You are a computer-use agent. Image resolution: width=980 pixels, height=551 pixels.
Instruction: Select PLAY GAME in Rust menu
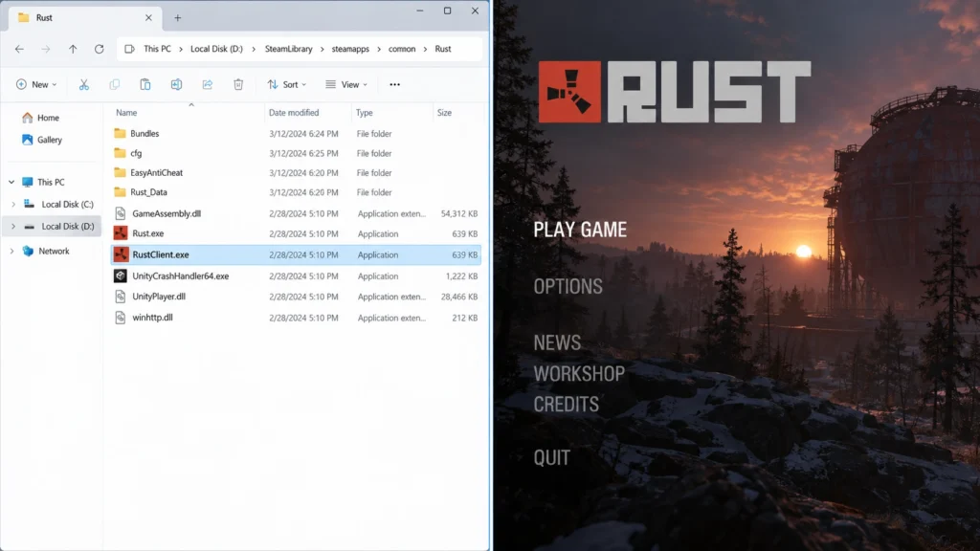coord(580,230)
